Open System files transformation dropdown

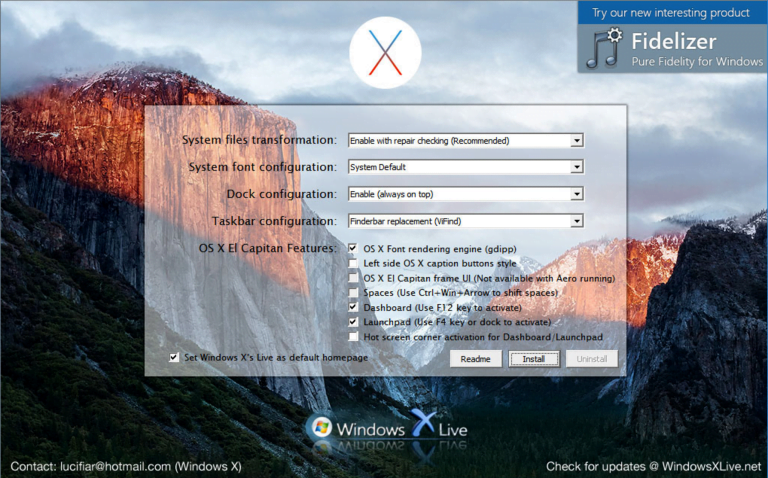pyautogui.click(x=466, y=141)
